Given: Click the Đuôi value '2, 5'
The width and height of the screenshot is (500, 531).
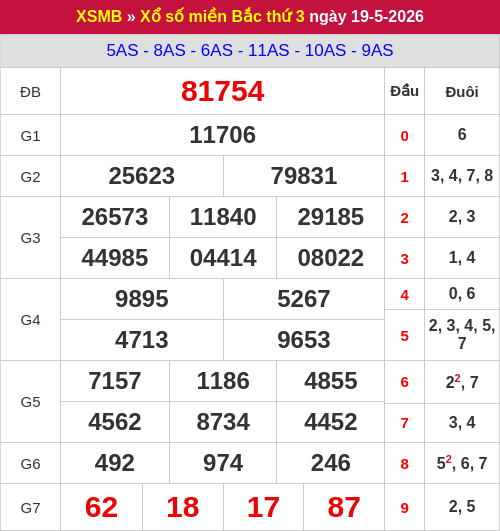Looking at the screenshot, I should (x=462, y=507).
